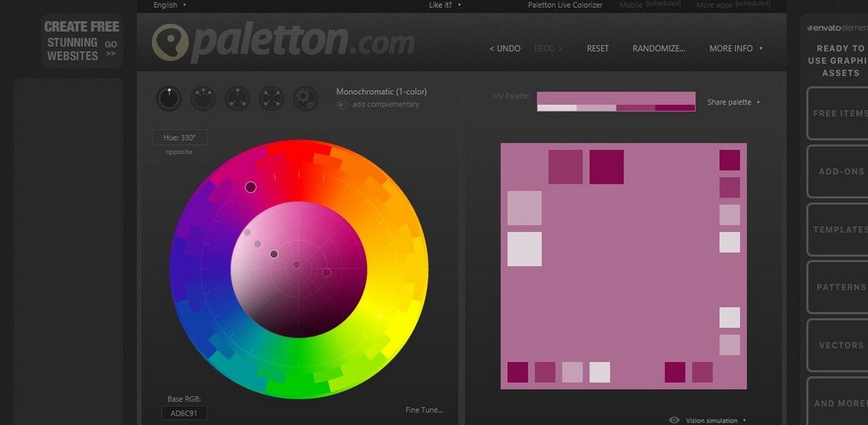This screenshot has height=425, width=868.
Task: Toggle the add complementary switch
Action: pos(342,104)
